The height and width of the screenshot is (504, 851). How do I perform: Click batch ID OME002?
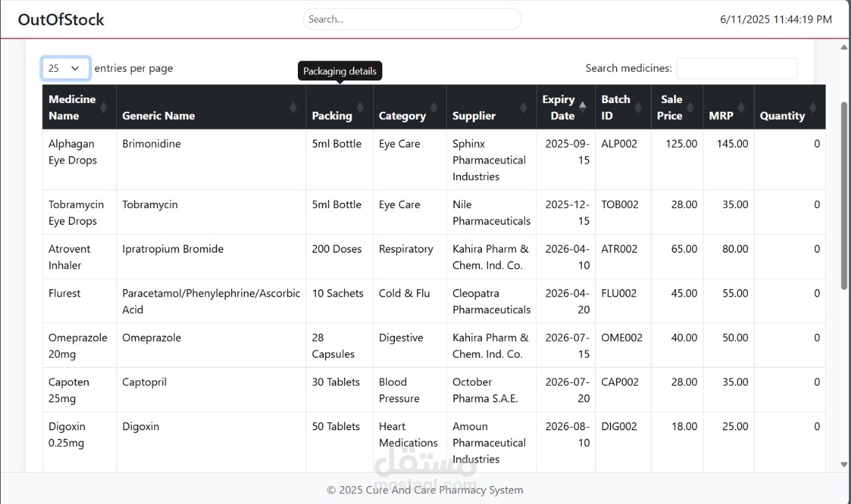pos(622,338)
